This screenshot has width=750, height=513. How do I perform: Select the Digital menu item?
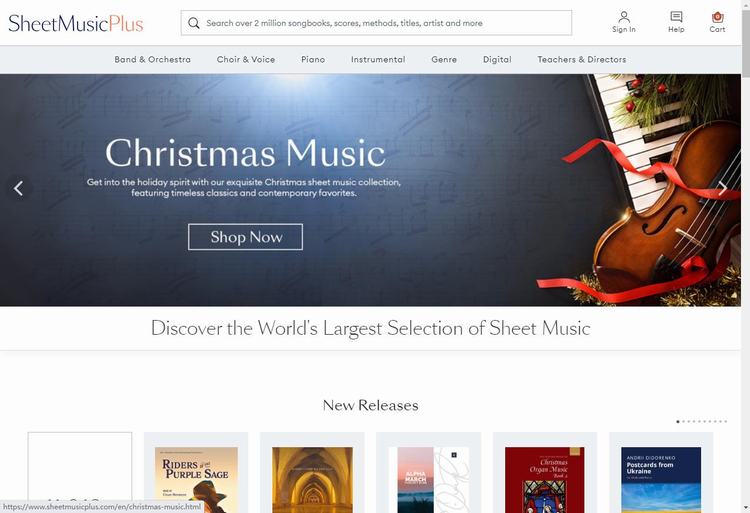(497, 60)
